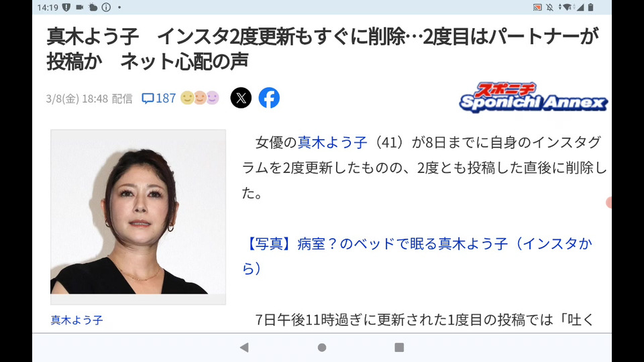Screen dimensions: 644x362
Task: Tap the muted notifications bell icon
Action: tap(549, 7)
